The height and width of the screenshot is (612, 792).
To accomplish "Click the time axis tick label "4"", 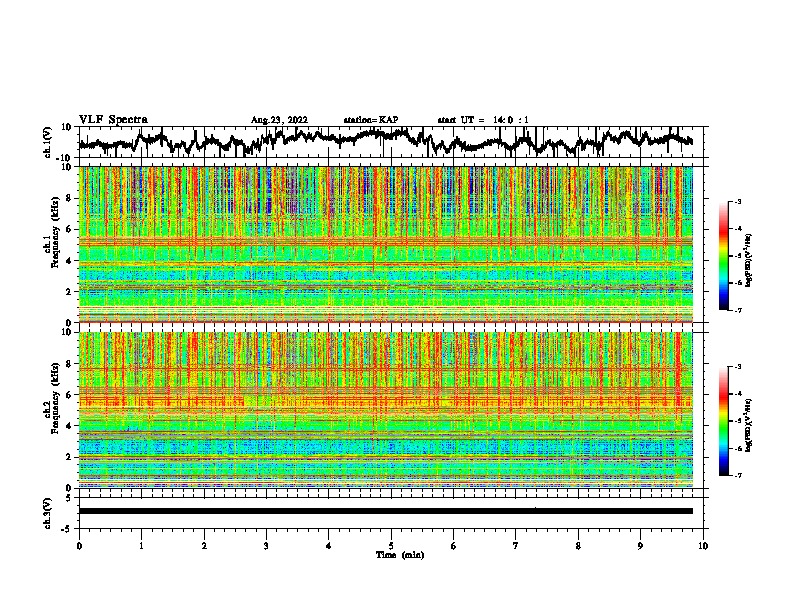I will click(329, 546).
